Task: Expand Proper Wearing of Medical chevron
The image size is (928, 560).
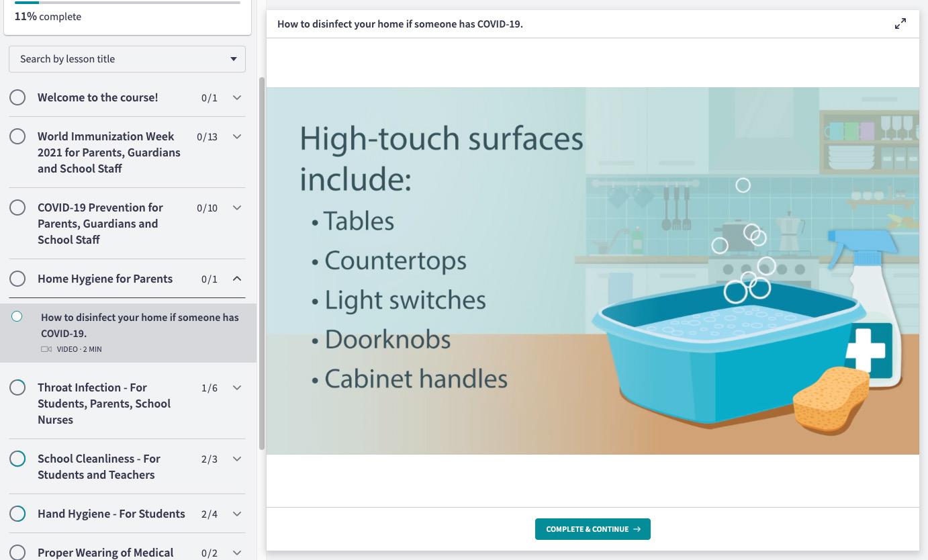Action: tap(237, 553)
